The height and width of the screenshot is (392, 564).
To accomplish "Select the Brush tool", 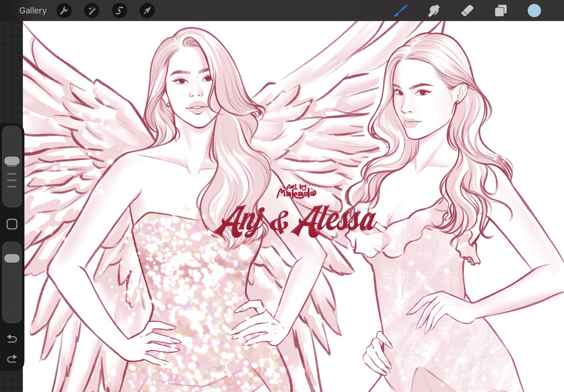I will pyautogui.click(x=400, y=10).
